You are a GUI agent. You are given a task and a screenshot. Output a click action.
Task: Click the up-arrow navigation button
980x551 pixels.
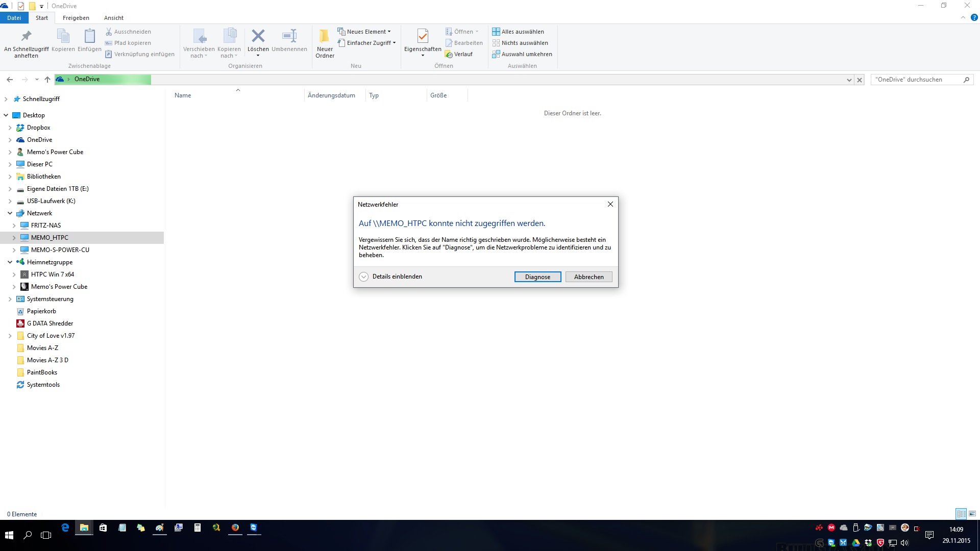[x=47, y=80]
